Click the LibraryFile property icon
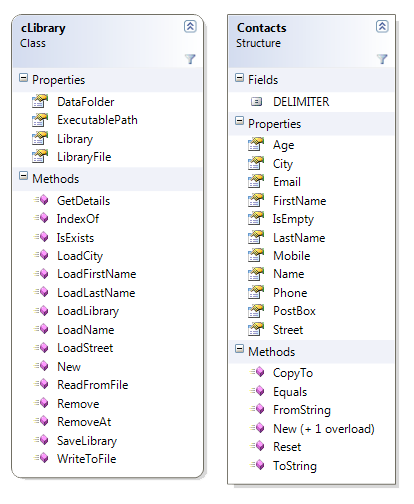Screen dimensions: 414x504 coord(40,157)
